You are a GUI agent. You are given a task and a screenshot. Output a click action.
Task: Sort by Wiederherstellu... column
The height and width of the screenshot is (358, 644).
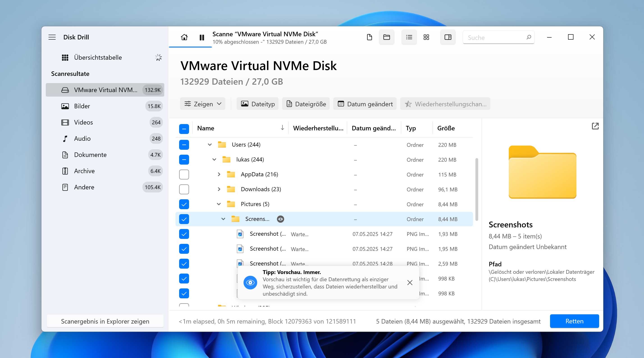pos(318,128)
